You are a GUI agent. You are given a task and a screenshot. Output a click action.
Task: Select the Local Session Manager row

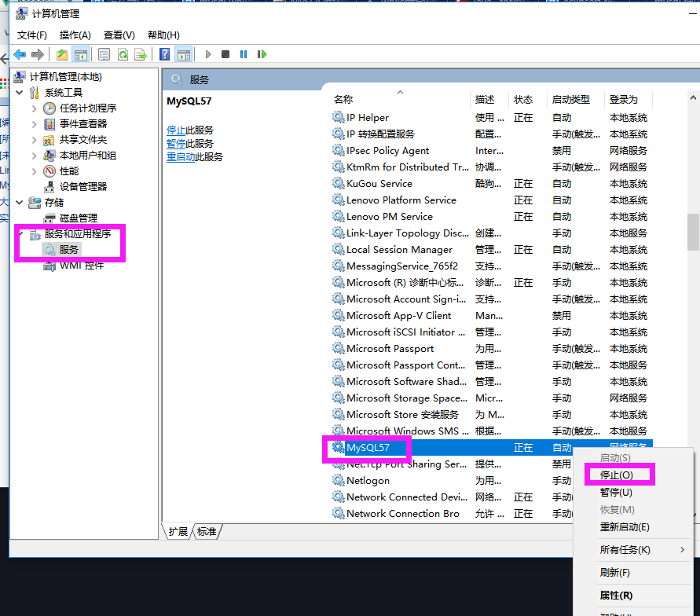[x=491, y=250]
